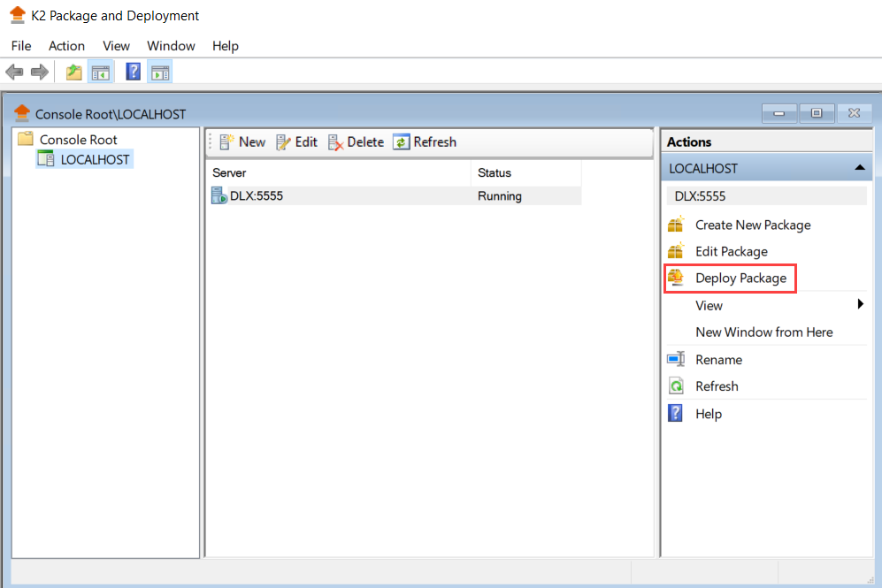Click Delete with red X icon
Screen dimensions: 882x588
pyautogui.click(x=356, y=142)
